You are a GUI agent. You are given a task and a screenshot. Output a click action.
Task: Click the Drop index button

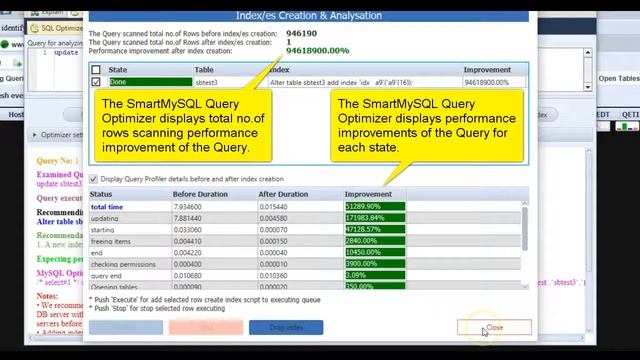click(286, 327)
